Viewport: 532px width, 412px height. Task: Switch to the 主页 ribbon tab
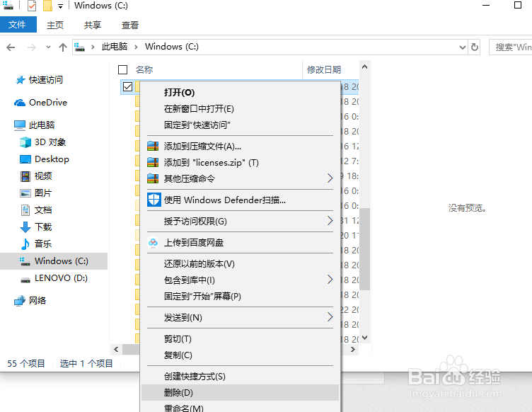[55, 25]
